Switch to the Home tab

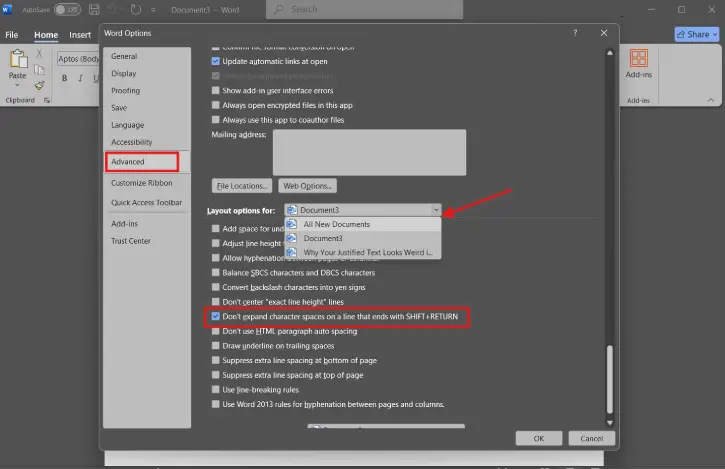tap(46, 35)
